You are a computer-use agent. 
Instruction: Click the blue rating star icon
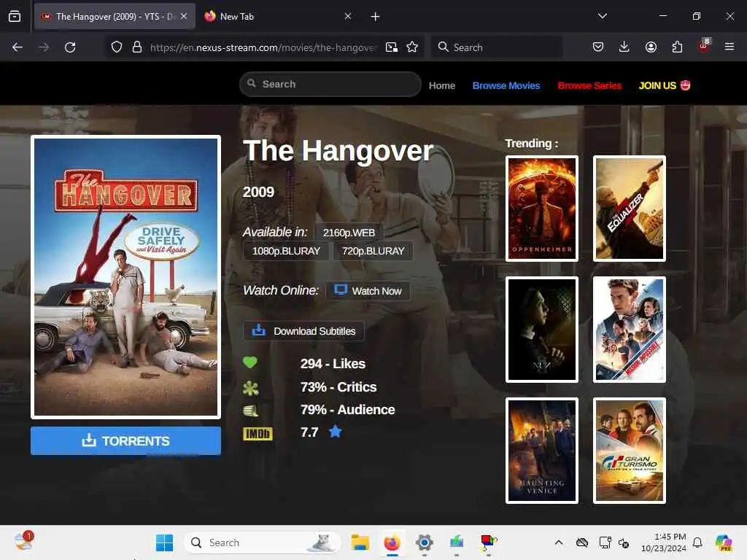tap(336, 432)
